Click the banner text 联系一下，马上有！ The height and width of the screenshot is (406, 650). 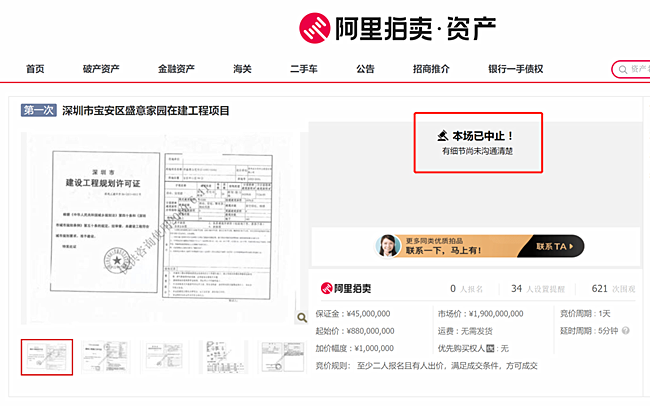click(443, 250)
